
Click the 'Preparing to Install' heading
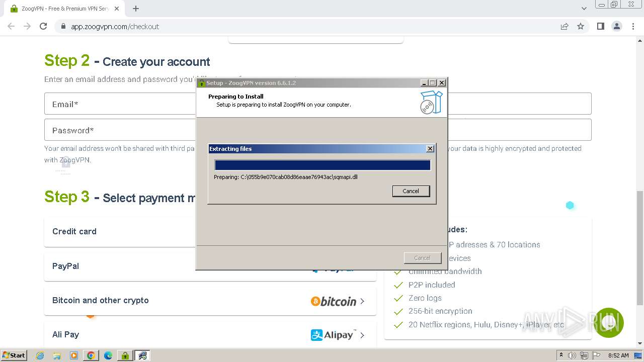[236, 97]
